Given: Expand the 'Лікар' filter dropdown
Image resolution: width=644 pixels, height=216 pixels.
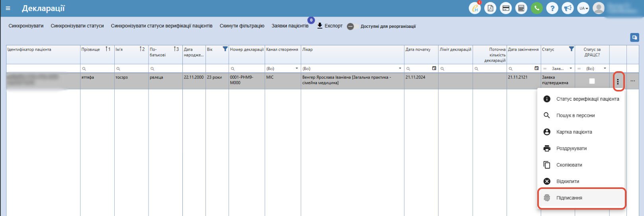Looking at the screenshot, I should (x=352, y=68).
